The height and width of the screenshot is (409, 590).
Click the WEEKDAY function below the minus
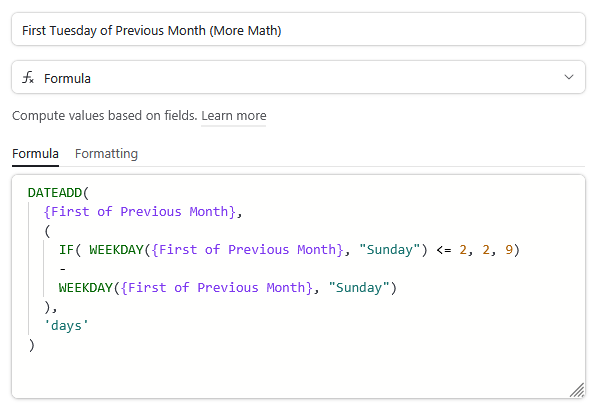point(86,288)
